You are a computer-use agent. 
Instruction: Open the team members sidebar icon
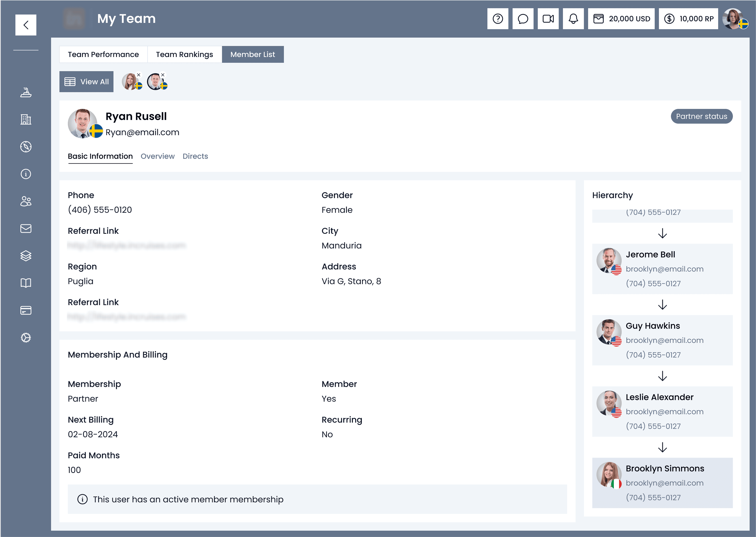[x=26, y=201]
